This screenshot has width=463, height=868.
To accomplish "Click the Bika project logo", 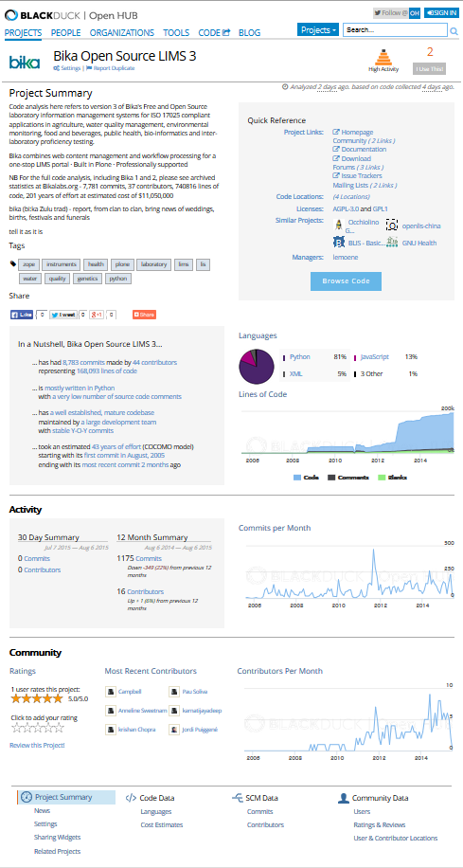I will click(25, 62).
